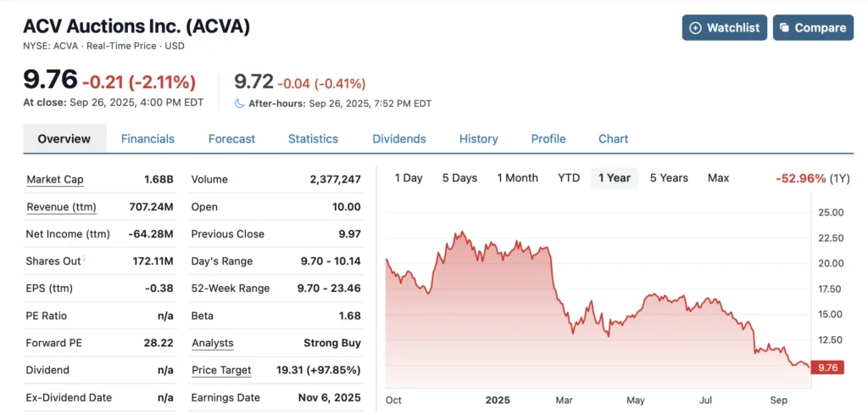The image size is (868, 415).
Task: Click the Analysts link
Action: click(x=213, y=343)
